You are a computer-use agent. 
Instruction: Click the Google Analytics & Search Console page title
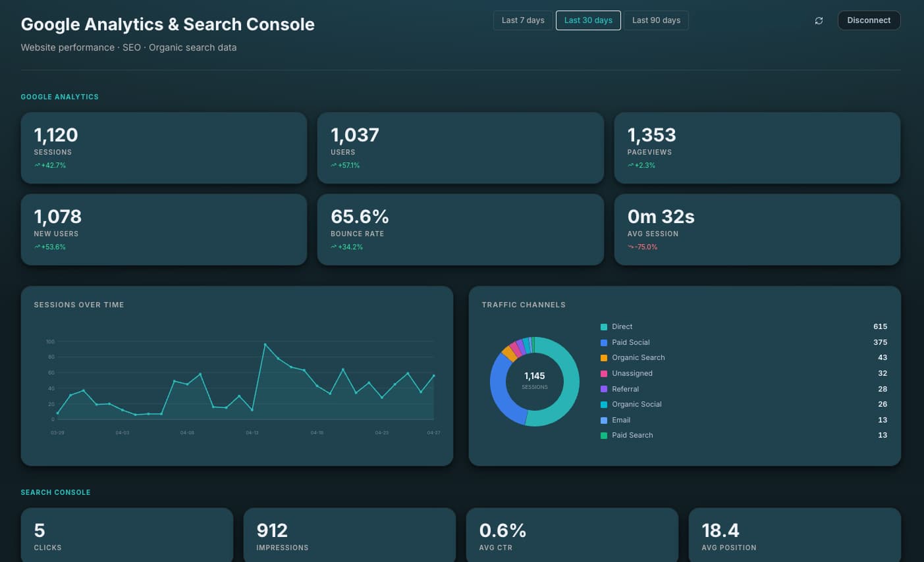[x=168, y=24]
